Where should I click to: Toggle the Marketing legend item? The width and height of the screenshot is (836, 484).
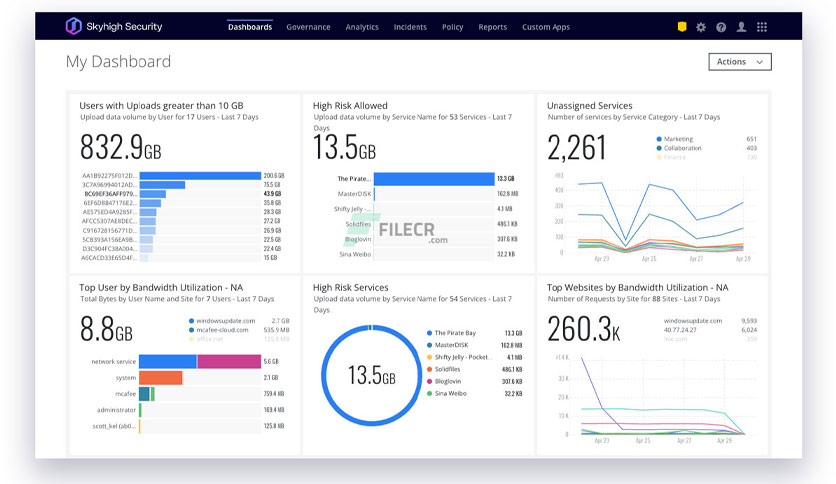674,139
